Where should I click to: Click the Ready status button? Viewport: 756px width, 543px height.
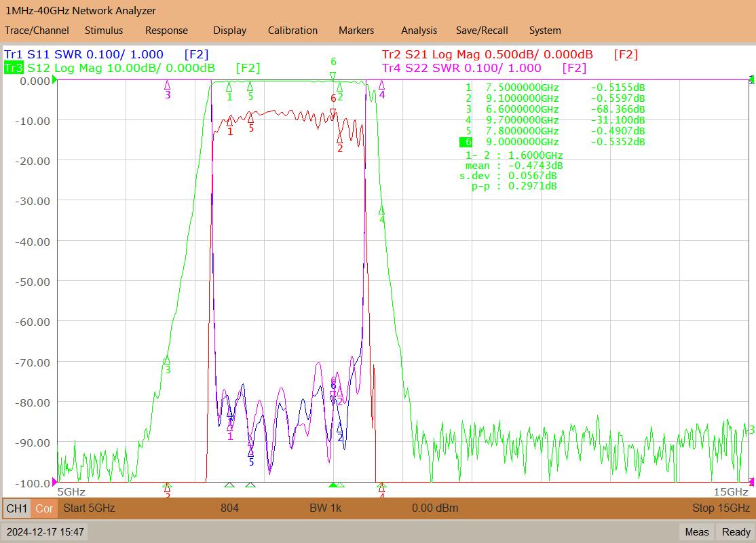(x=736, y=532)
